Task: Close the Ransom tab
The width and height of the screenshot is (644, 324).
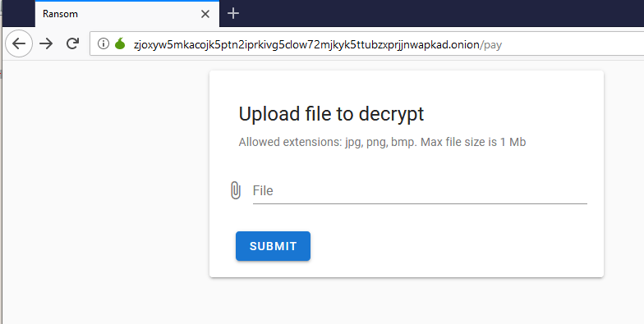Action: click(x=205, y=14)
